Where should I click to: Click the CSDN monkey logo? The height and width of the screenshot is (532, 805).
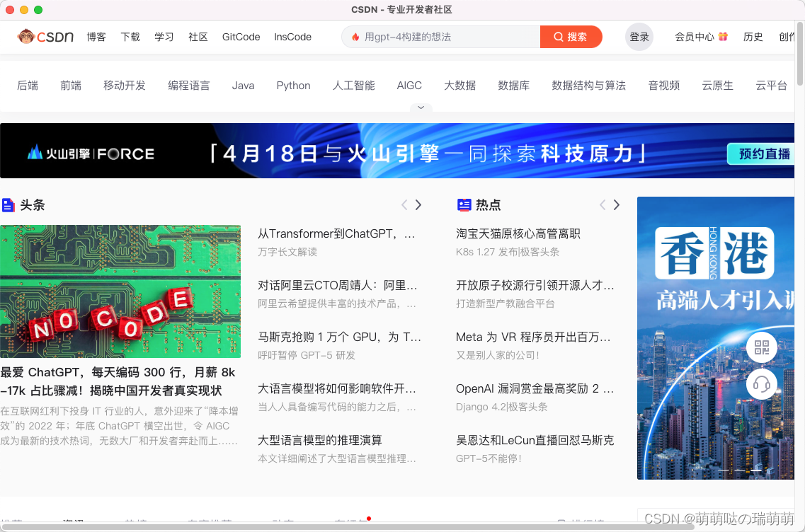click(45, 36)
